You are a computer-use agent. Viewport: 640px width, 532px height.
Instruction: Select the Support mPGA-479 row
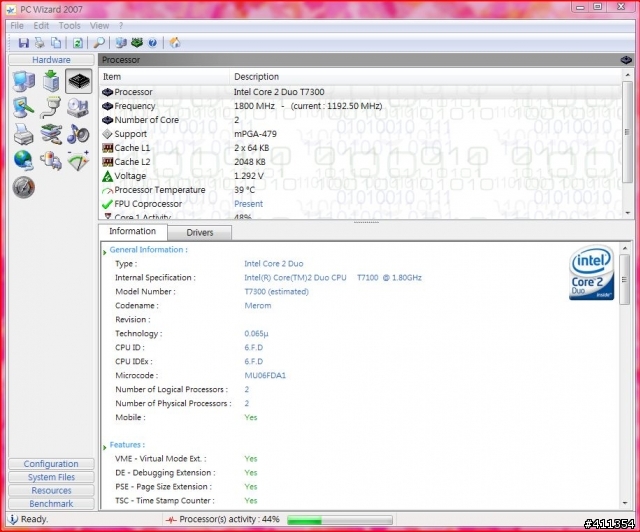tap(361, 134)
